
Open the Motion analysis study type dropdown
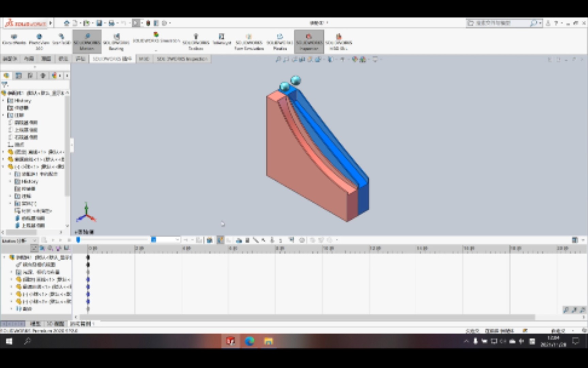pos(19,241)
